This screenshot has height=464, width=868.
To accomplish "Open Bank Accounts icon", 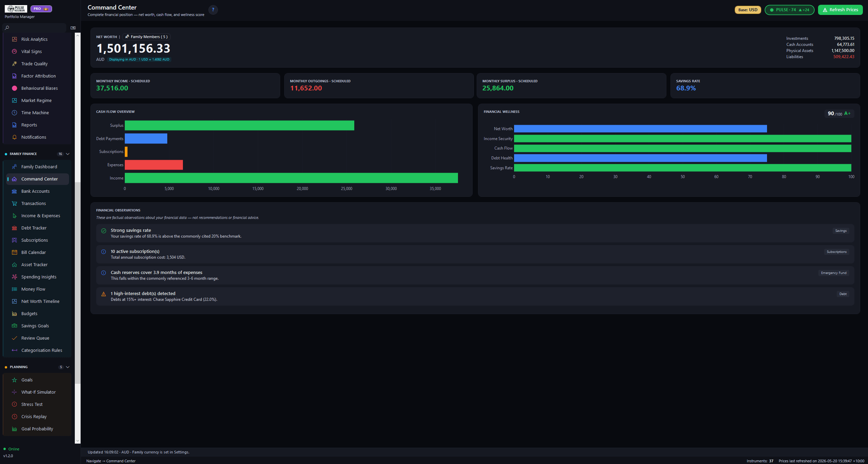I will [x=14, y=191].
